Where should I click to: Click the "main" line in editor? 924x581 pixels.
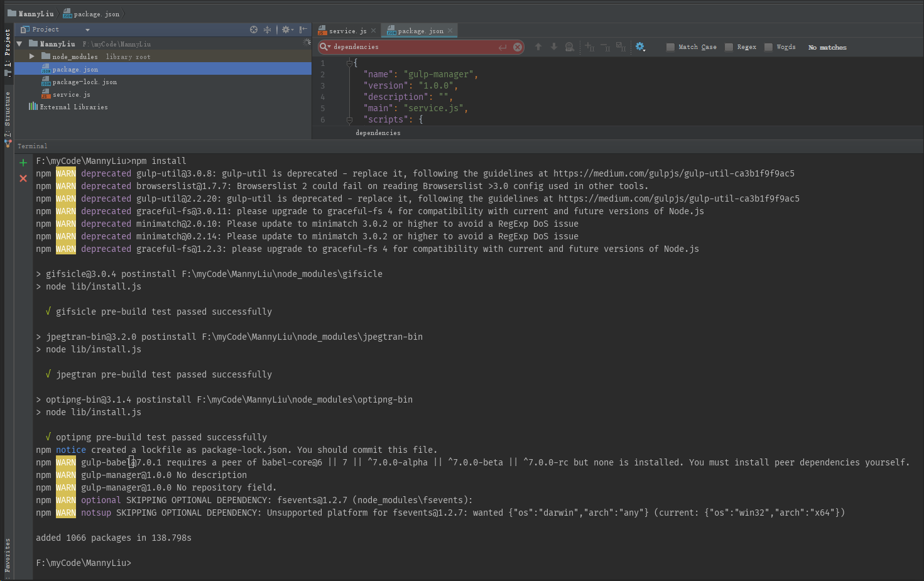pos(415,108)
